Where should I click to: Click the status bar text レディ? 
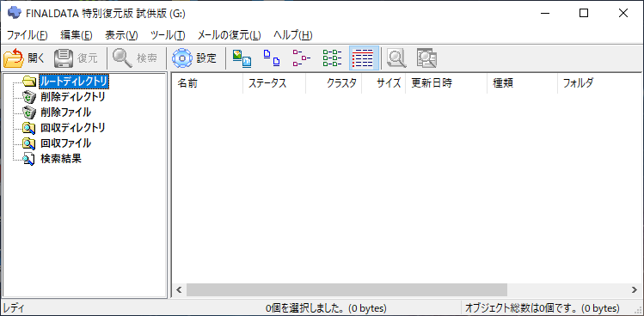pyautogui.click(x=14, y=307)
